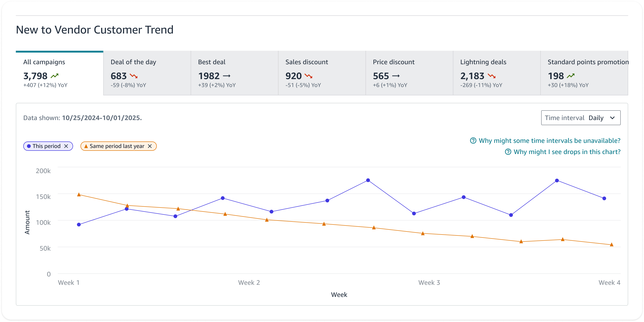
Task: Click the 200k y-axis label
Action: (x=43, y=171)
